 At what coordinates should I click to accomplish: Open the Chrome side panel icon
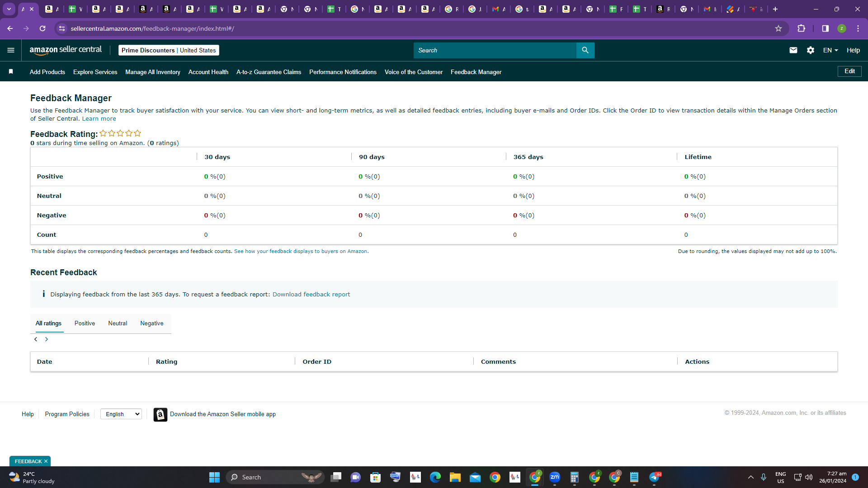tap(825, 28)
